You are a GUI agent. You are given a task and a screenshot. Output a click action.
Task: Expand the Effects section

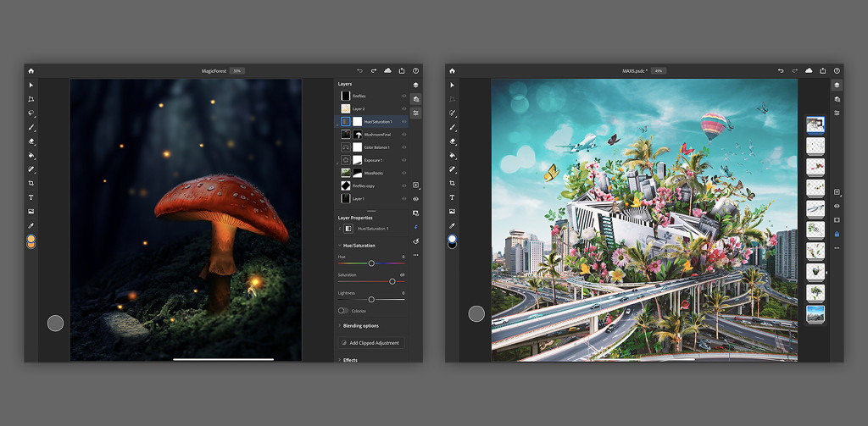pos(350,360)
